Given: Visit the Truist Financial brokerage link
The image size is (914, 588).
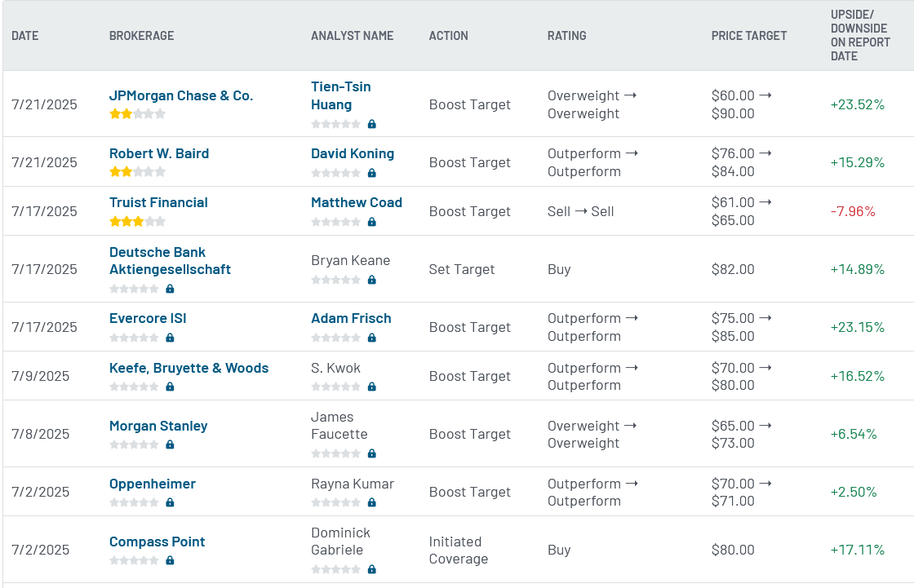Looking at the screenshot, I should tap(158, 202).
